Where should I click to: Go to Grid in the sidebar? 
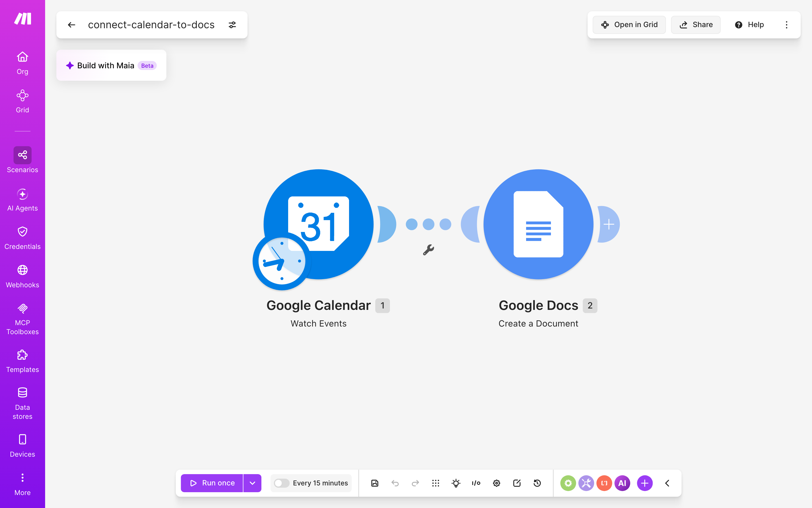coord(23,102)
